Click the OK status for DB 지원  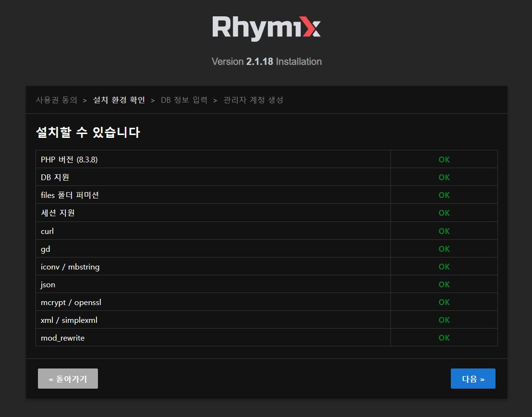click(x=444, y=177)
